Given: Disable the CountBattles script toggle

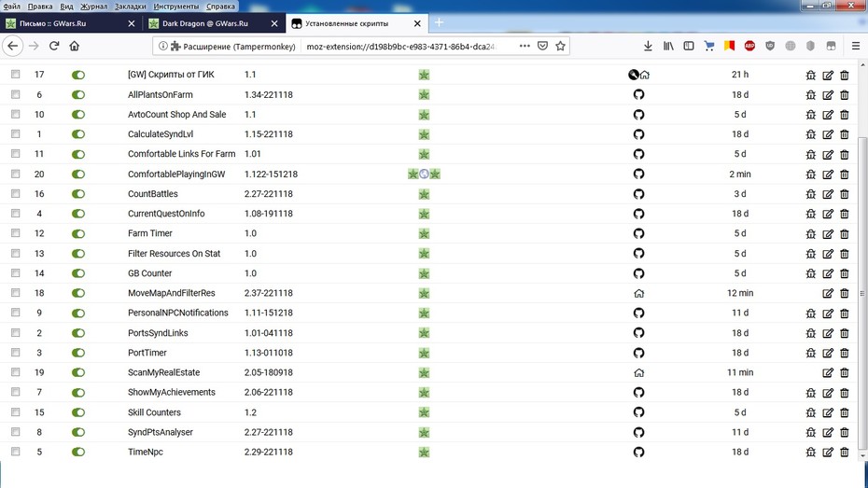Looking at the screenshot, I should tap(78, 194).
